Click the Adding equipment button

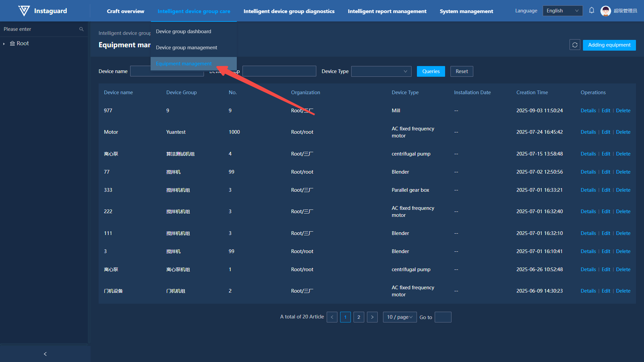click(609, 45)
